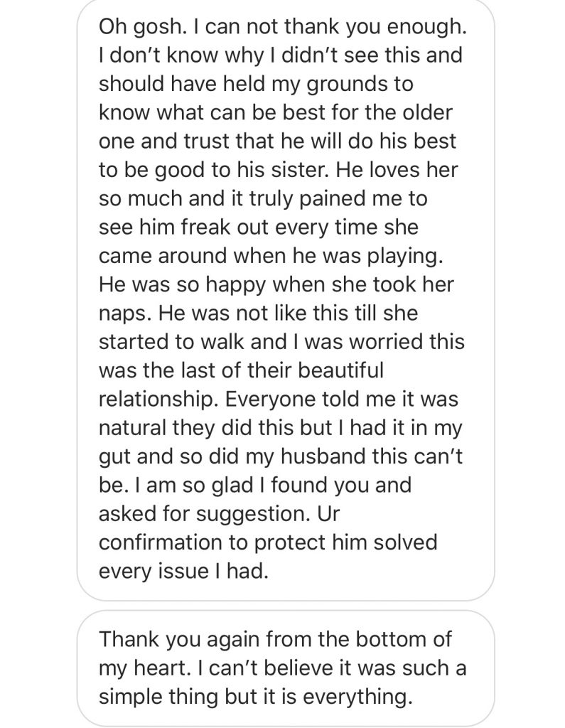Select the "Thank you again" message bubble
The width and height of the screenshot is (565, 728).
286,668
